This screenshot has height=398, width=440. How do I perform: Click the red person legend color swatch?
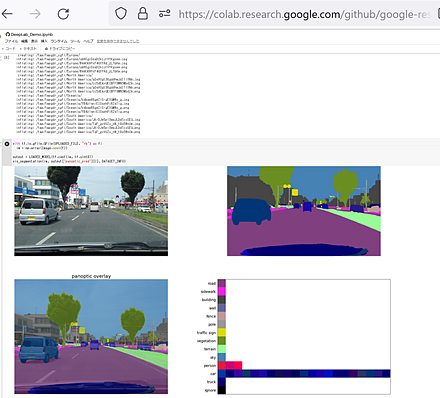click(x=222, y=365)
